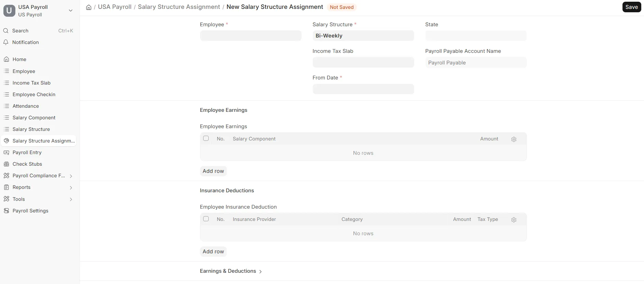Click the Check Stubs icon
644x284 pixels.
6,164
